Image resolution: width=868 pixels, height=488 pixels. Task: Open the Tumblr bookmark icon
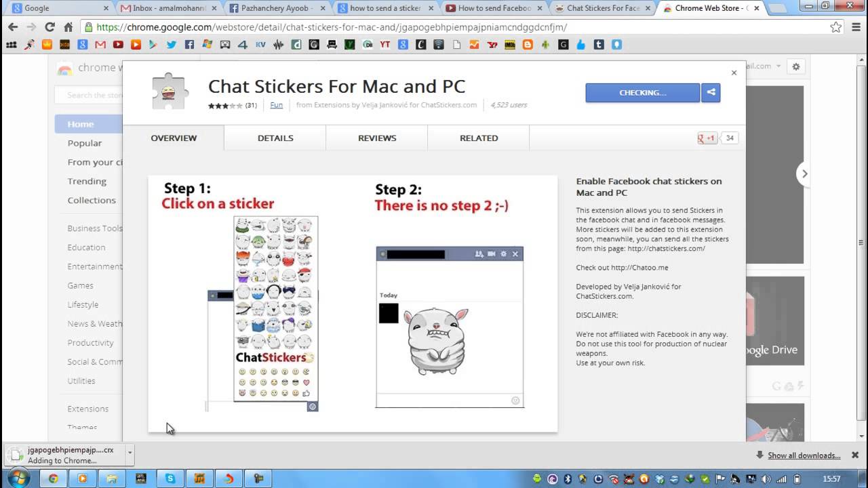tap(599, 45)
